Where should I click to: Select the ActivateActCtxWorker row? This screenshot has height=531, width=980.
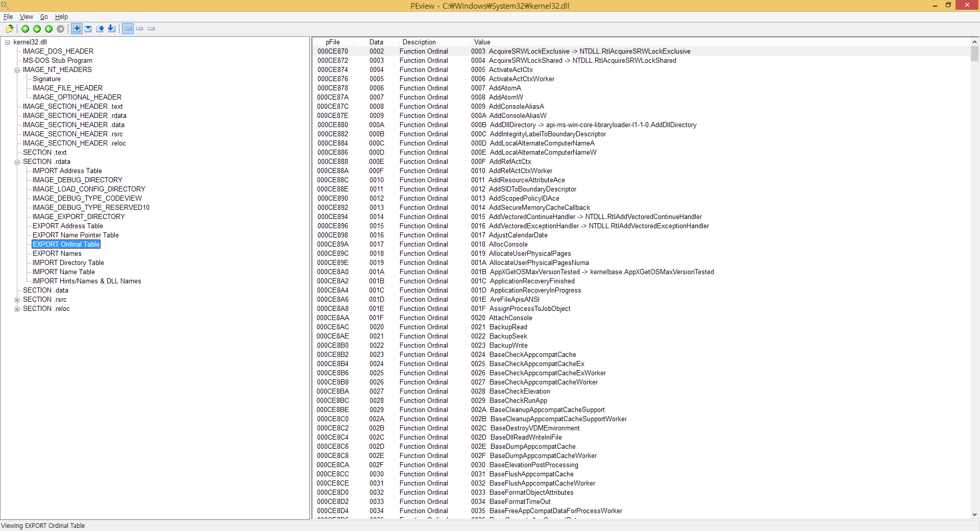coord(641,79)
